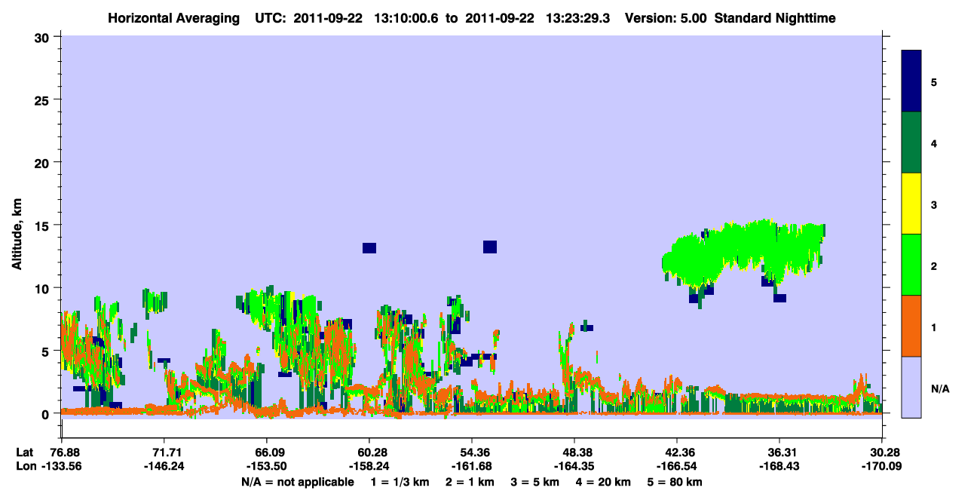
Task: Click longitude value '-133.56'
Action: [62, 465]
